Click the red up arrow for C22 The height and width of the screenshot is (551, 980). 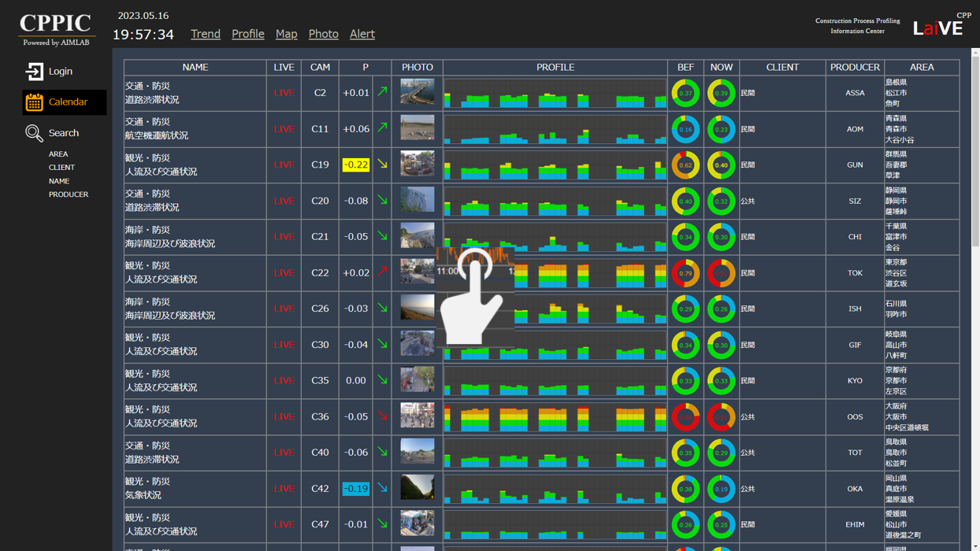coord(382,272)
